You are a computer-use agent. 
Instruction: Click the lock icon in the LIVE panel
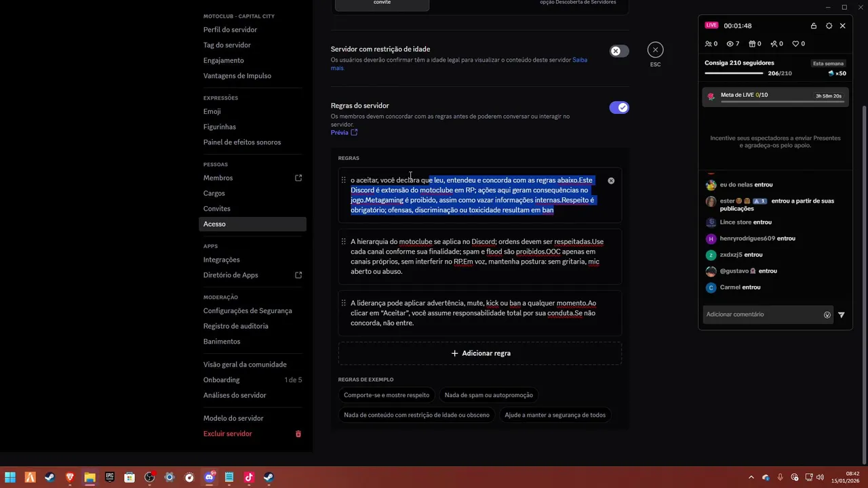814,26
